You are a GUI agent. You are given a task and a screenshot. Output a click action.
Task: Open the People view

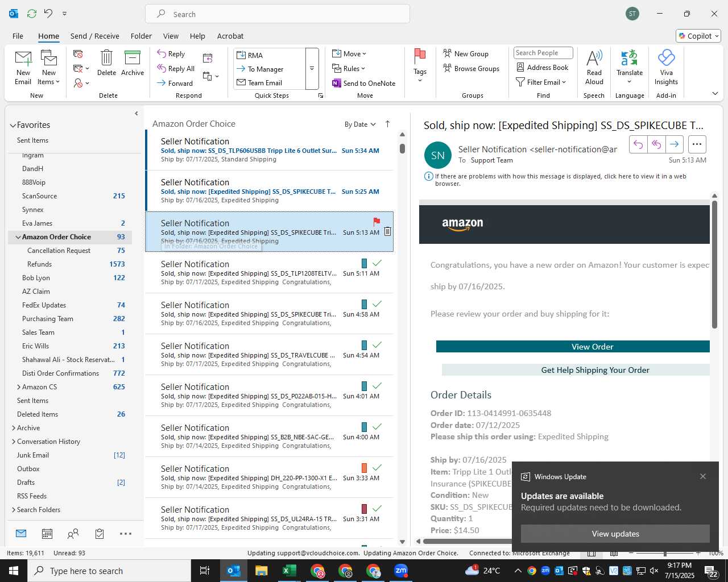click(x=73, y=534)
